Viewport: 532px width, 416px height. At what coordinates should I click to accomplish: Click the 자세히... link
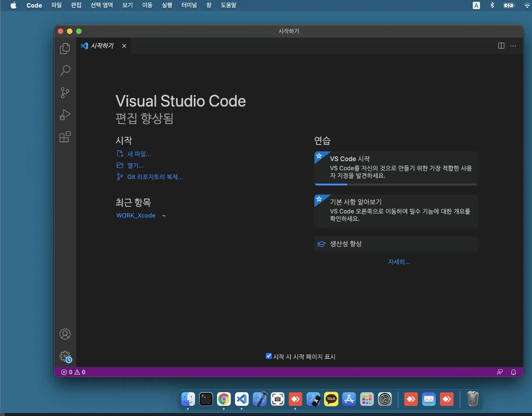(399, 262)
